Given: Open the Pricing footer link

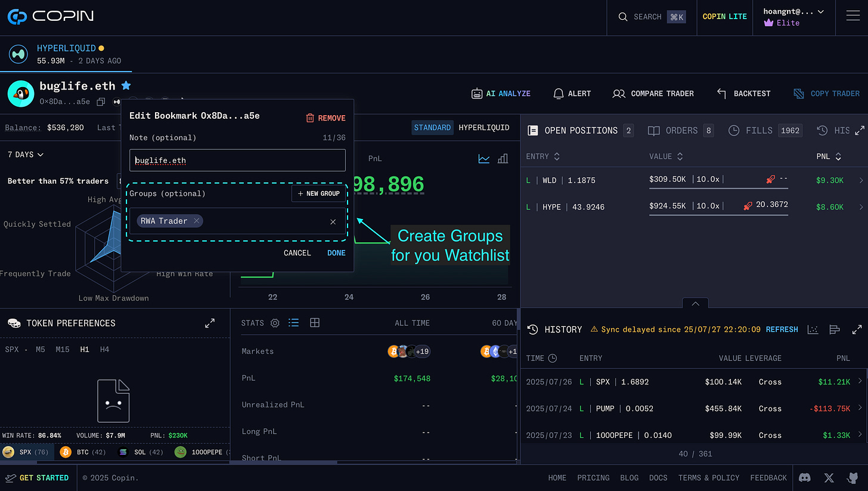Looking at the screenshot, I should tap(593, 478).
